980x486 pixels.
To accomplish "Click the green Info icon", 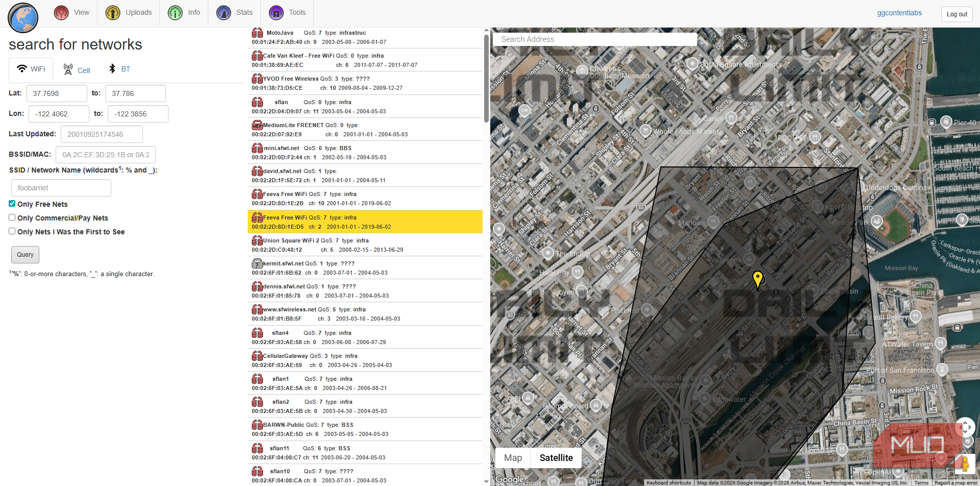I will coord(175,13).
